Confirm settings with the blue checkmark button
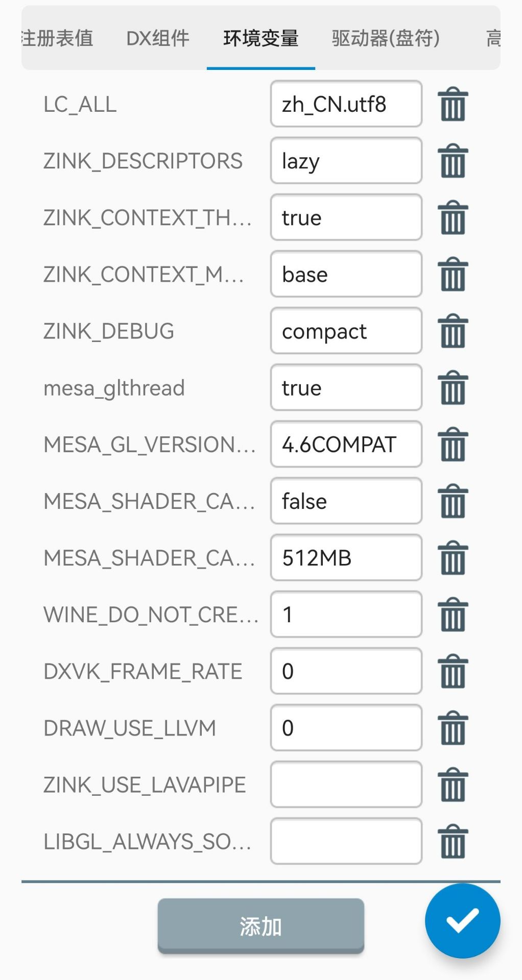The height and width of the screenshot is (980, 522). tap(462, 921)
